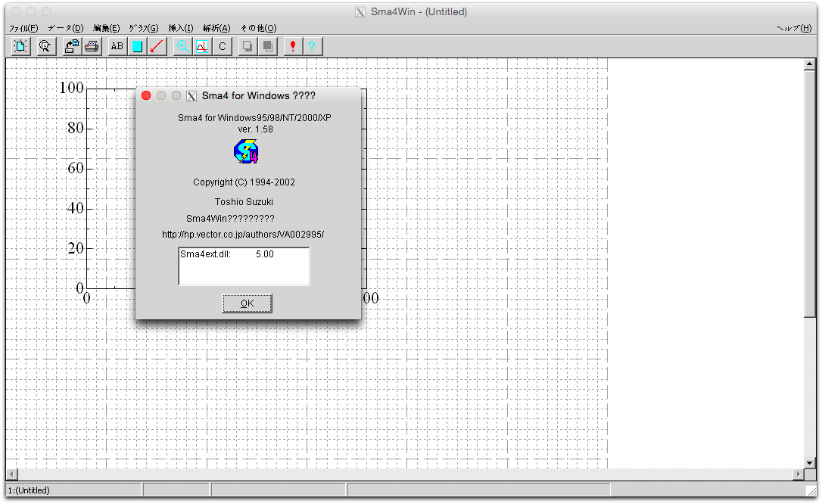The height and width of the screenshot is (504, 822).
Task: Open the グラフ menu
Action: [x=142, y=27]
